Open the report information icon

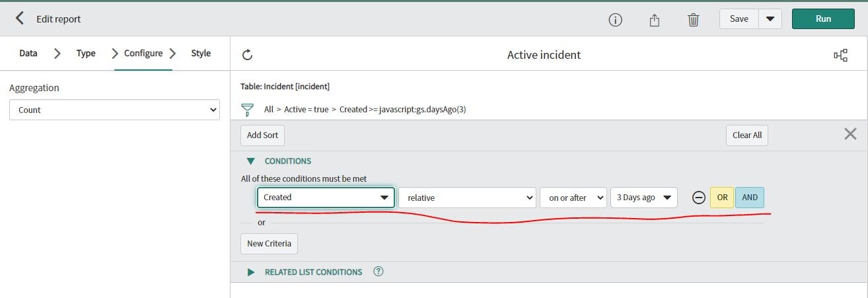tap(615, 20)
